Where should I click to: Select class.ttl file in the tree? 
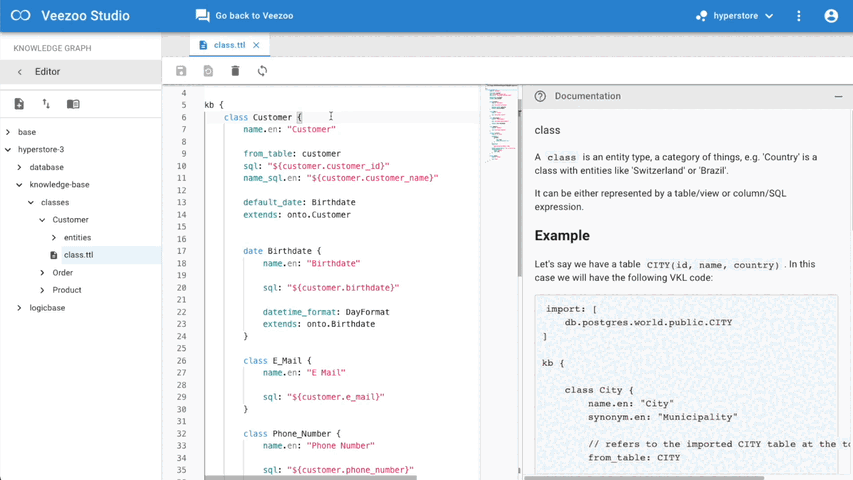(x=78, y=255)
